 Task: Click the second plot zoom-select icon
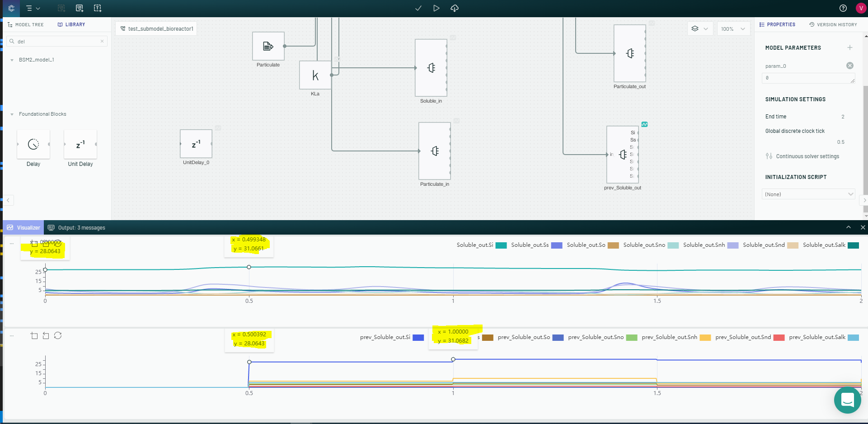point(34,335)
